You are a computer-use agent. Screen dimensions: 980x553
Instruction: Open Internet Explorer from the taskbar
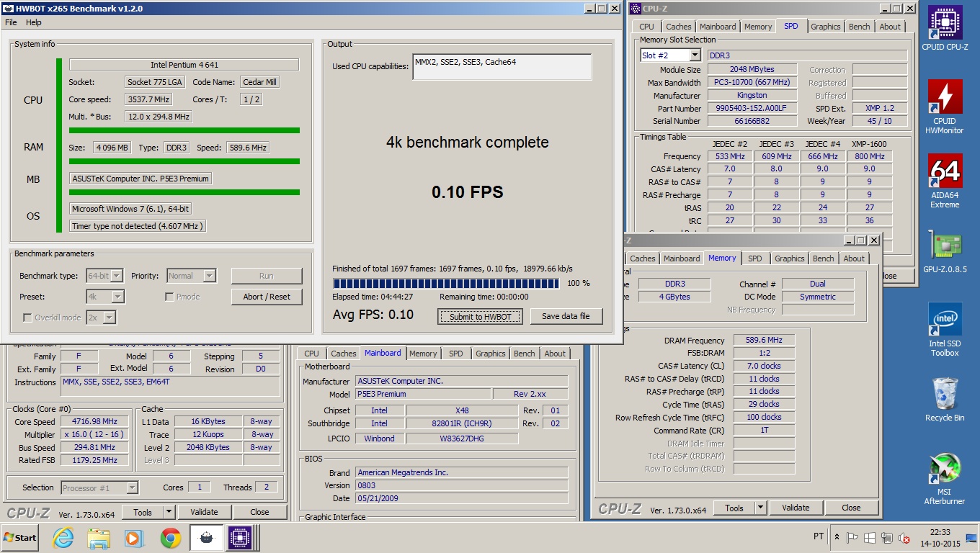[63, 538]
